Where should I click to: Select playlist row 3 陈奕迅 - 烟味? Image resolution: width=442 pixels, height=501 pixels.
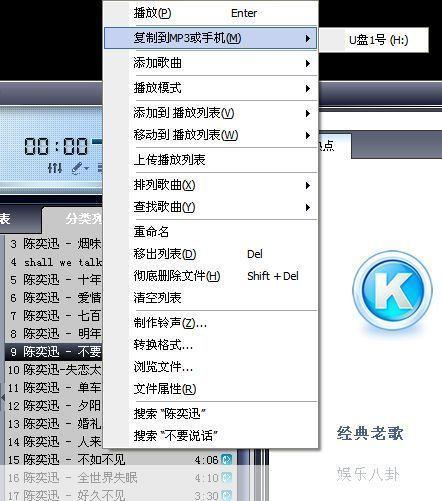[x=53, y=244]
